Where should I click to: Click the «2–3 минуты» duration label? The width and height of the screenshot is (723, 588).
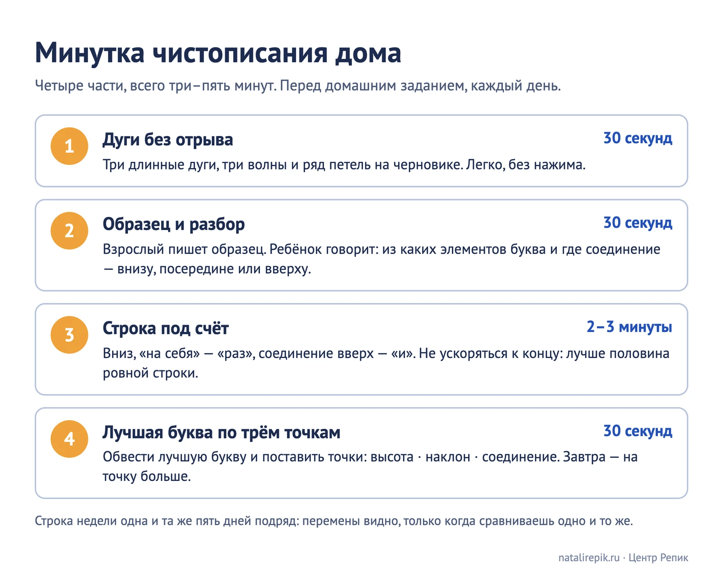point(629,327)
